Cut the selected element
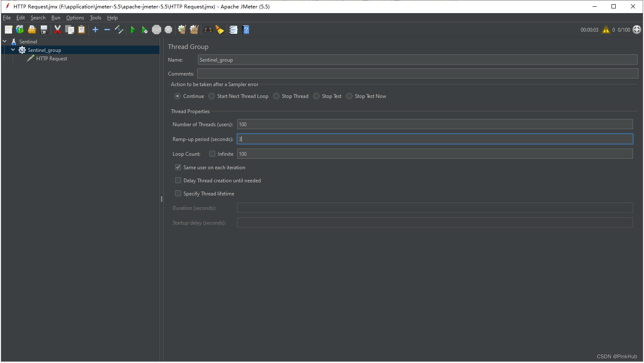 coord(57,30)
